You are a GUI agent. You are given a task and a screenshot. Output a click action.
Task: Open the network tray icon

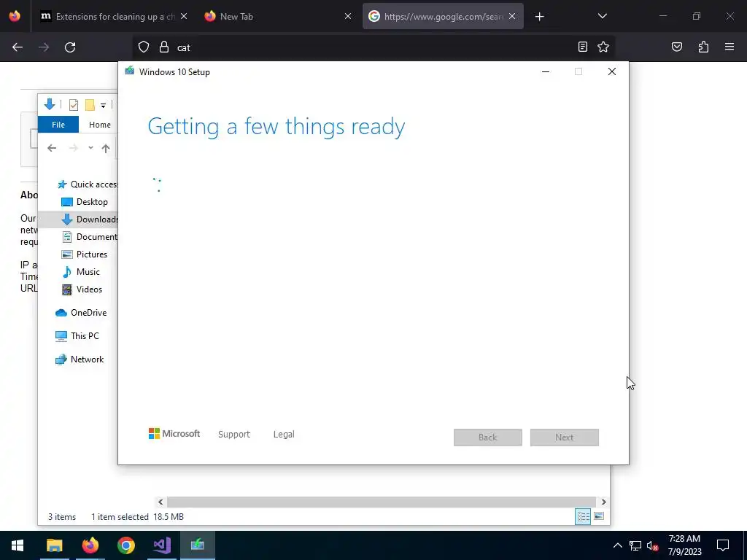tap(635, 545)
